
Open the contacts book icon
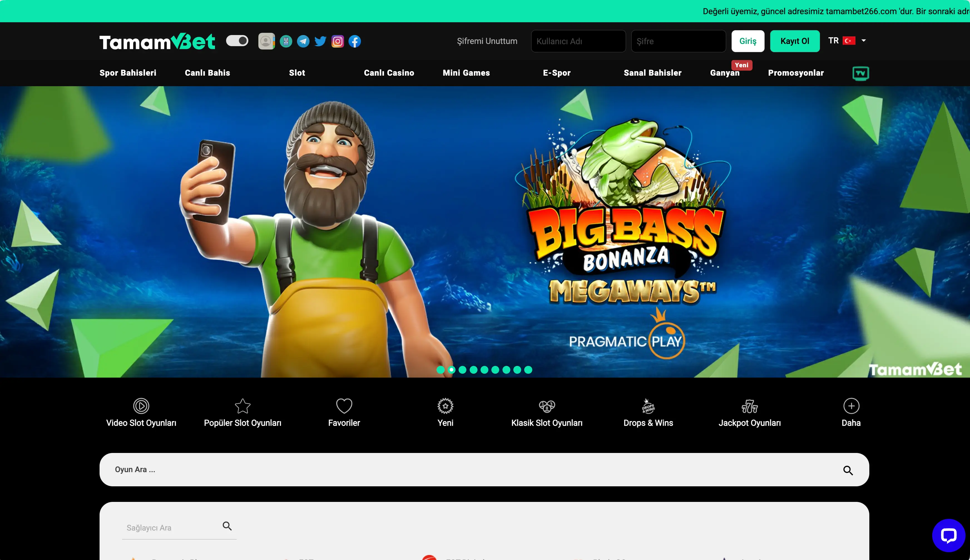coord(266,41)
